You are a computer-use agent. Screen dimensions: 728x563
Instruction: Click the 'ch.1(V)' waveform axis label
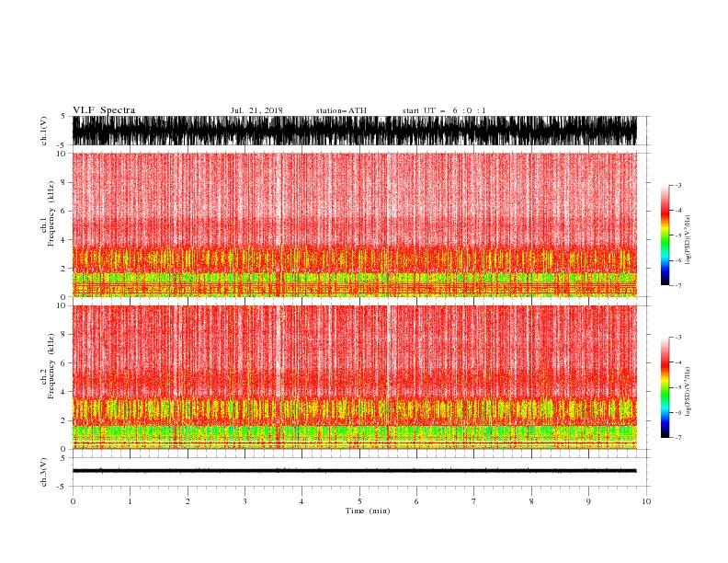[x=44, y=131]
